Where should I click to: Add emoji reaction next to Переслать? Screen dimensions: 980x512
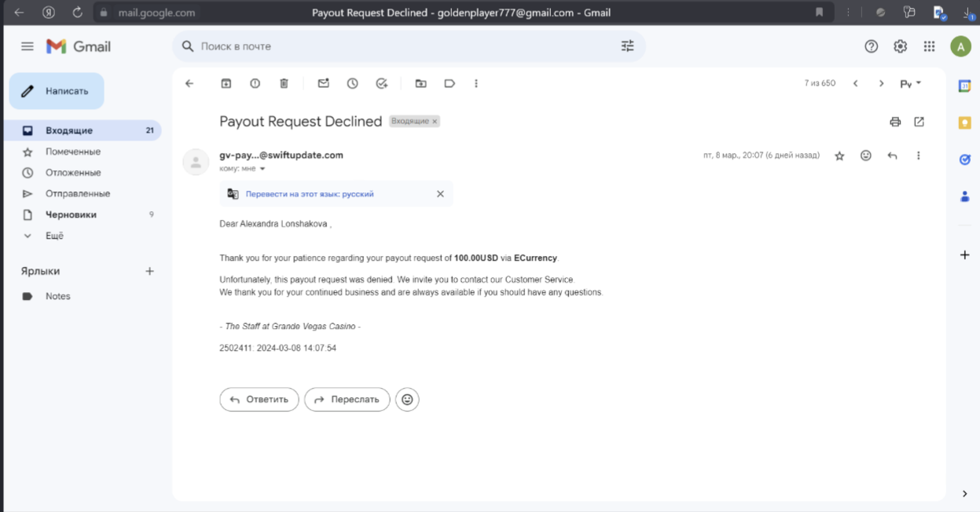(407, 400)
